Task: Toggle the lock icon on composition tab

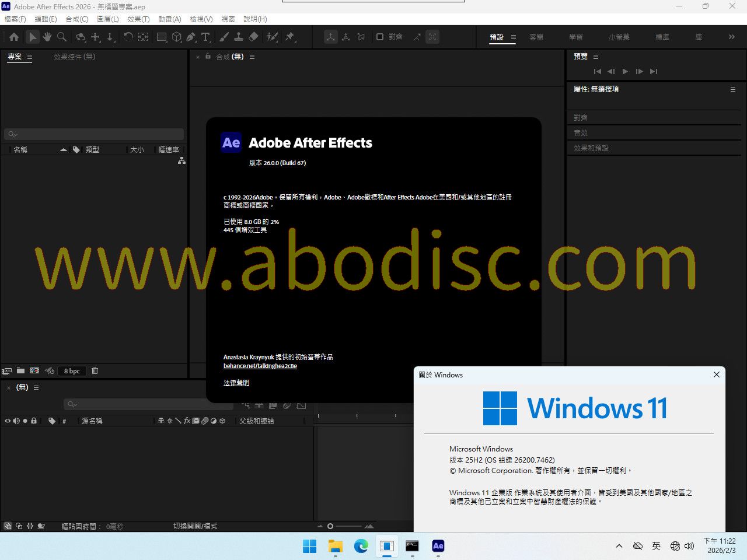Action: point(208,57)
